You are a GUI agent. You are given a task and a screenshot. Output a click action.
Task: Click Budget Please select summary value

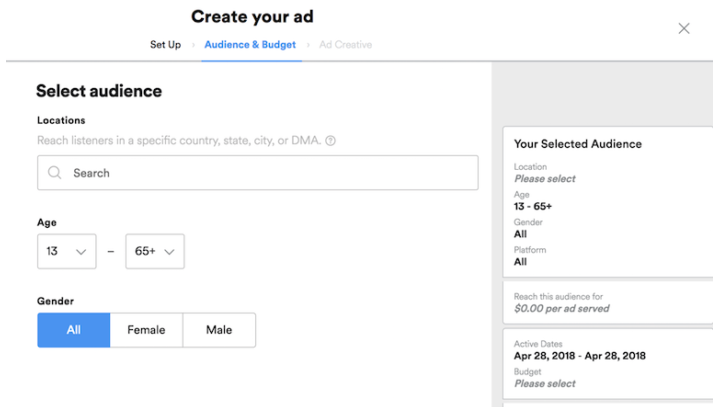pos(545,384)
